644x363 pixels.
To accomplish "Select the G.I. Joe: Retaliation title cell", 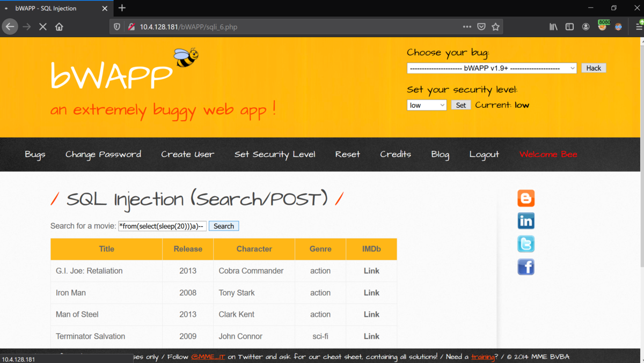I will tap(107, 271).
